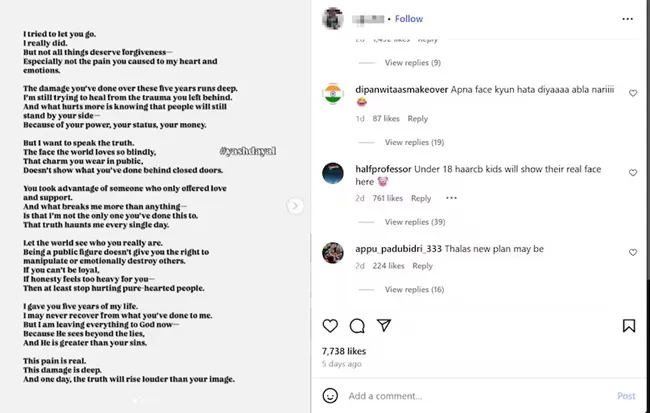This screenshot has height=413, width=650.
Task: Follow the post author
Action: pos(409,19)
